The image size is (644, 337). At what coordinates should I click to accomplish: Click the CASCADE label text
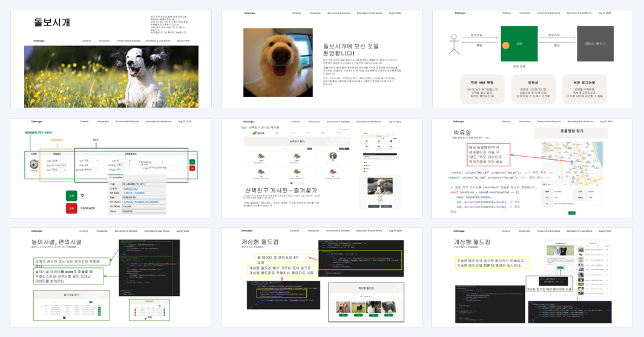tap(88, 208)
